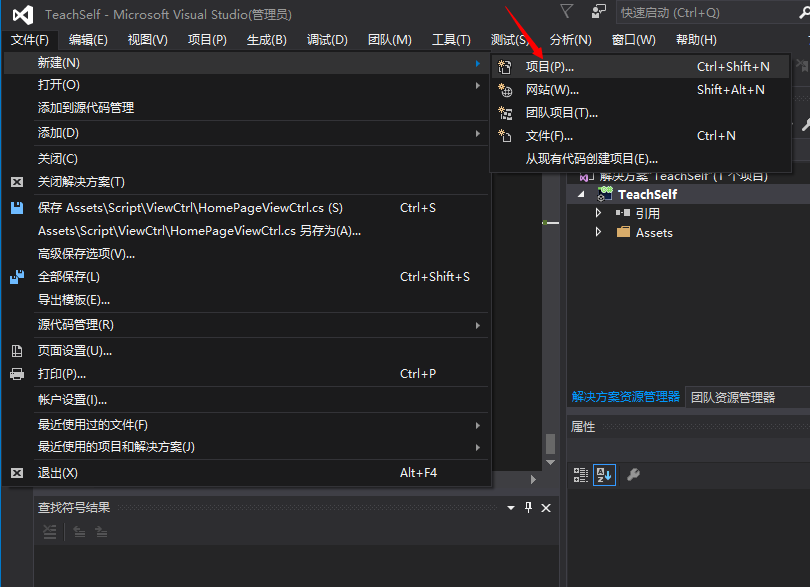Expand the 添加(D) submenu arrow

pyautogui.click(x=478, y=133)
